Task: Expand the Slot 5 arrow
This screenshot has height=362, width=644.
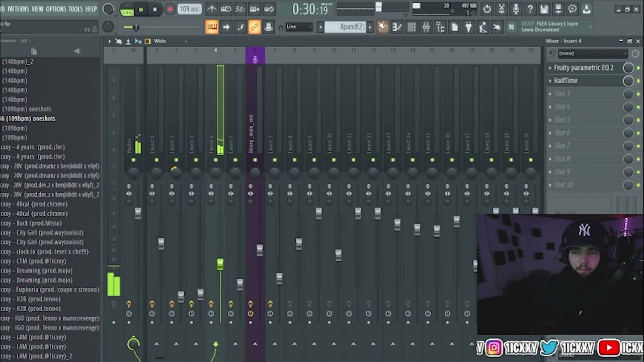Action: coord(550,120)
